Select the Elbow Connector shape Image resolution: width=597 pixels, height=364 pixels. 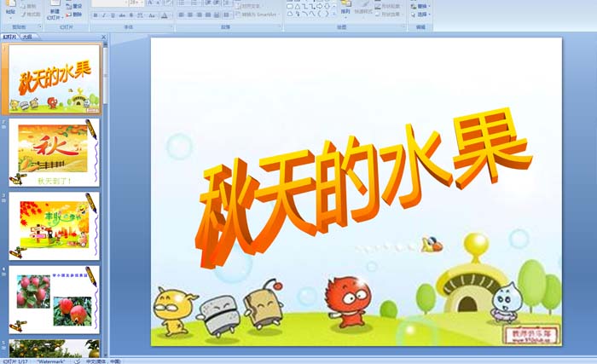304,7
